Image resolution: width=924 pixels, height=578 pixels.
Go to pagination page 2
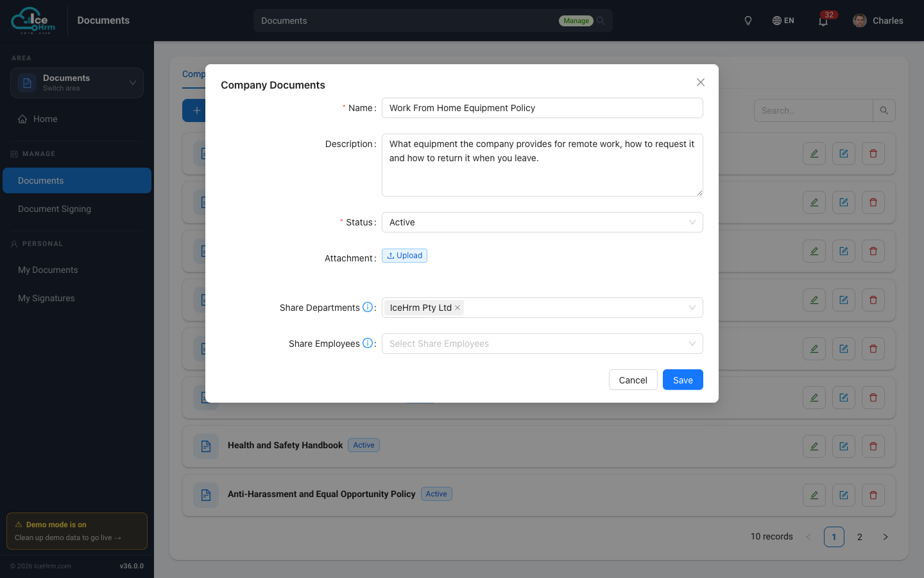pos(860,537)
